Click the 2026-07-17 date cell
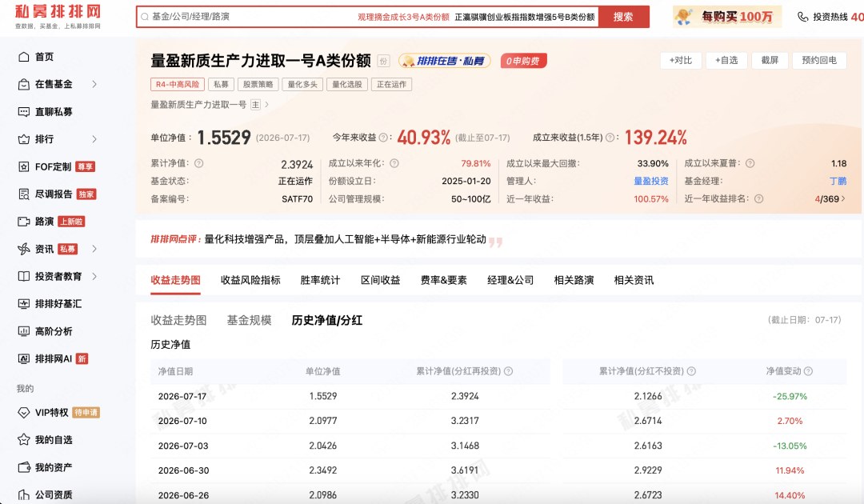 pyautogui.click(x=182, y=397)
